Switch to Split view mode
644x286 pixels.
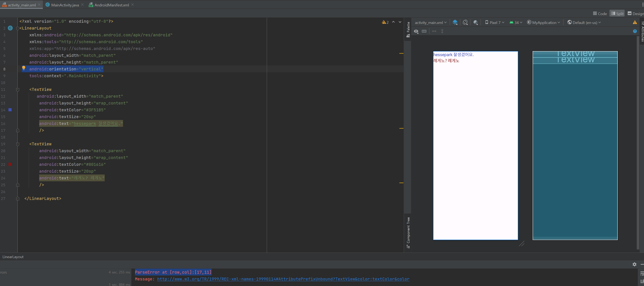pyautogui.click(x=617, y=13)
